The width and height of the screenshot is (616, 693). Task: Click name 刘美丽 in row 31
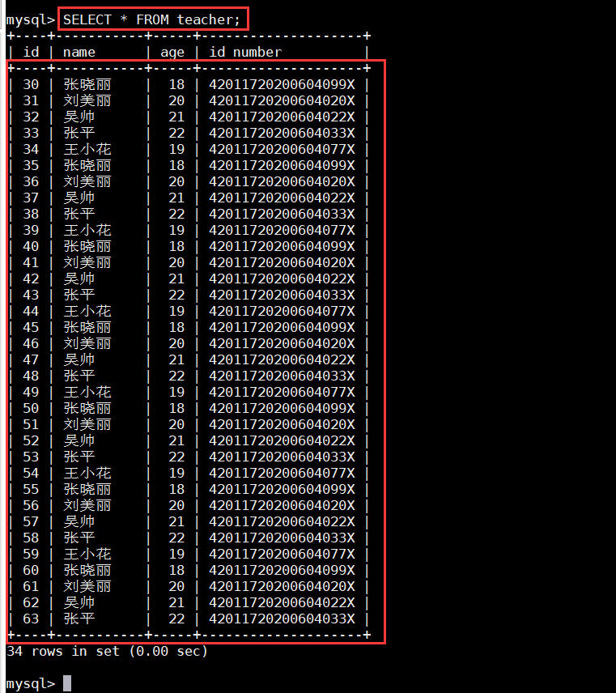point(87,100)
